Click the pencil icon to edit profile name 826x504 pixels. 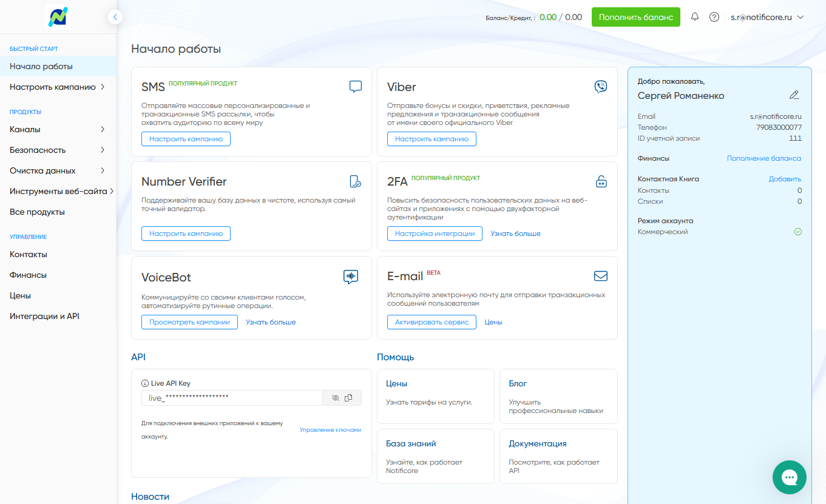pyautogui.click(x=794, y=95)
